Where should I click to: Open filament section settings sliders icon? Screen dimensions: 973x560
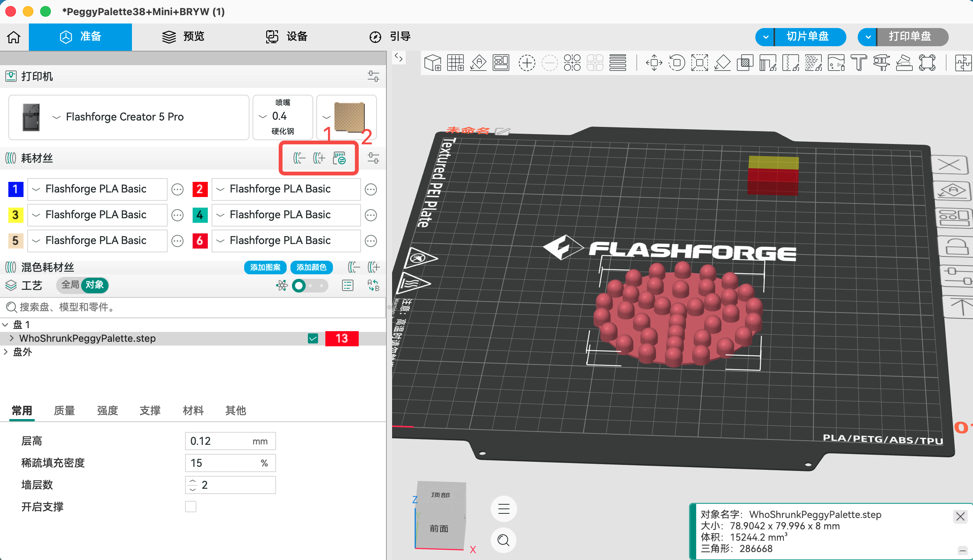click(x=373, y=158)
